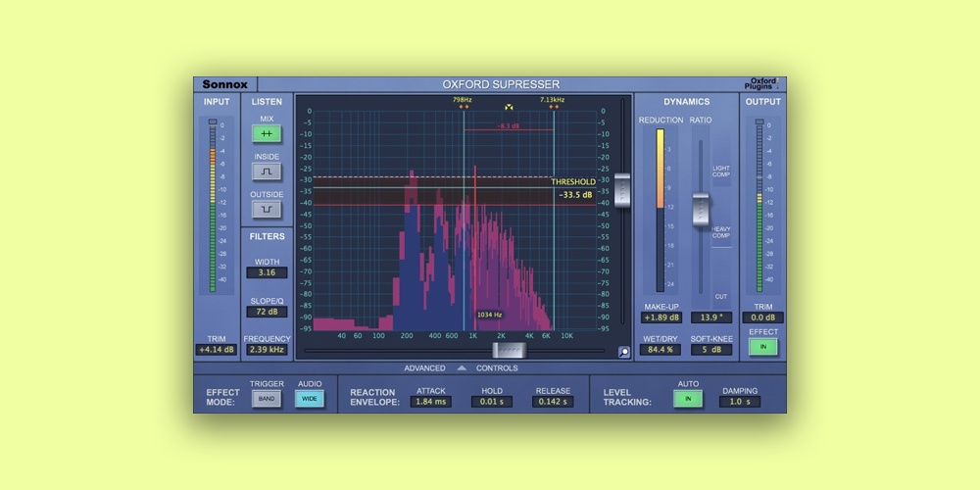Click the yellow center frequency marker
Screen dimensions: 980x490
click(509, 107)
